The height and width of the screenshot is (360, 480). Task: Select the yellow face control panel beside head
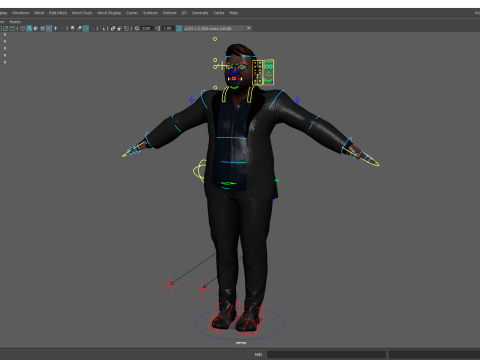tap(263, 72)
